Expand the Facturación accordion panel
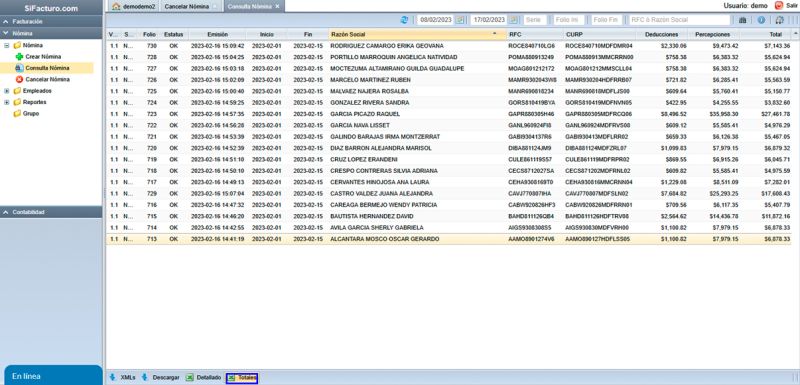Viewport: 800px width, 385px height. coord(51,22)
